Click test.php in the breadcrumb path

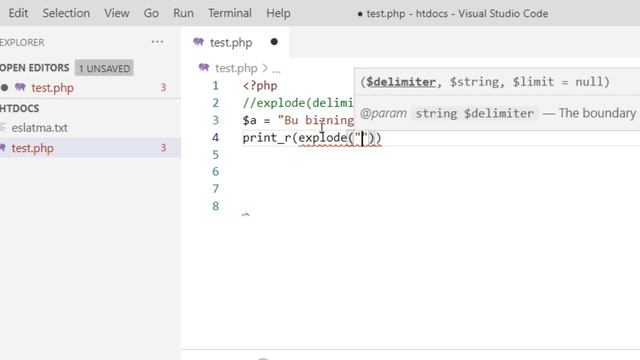point(236,68)
